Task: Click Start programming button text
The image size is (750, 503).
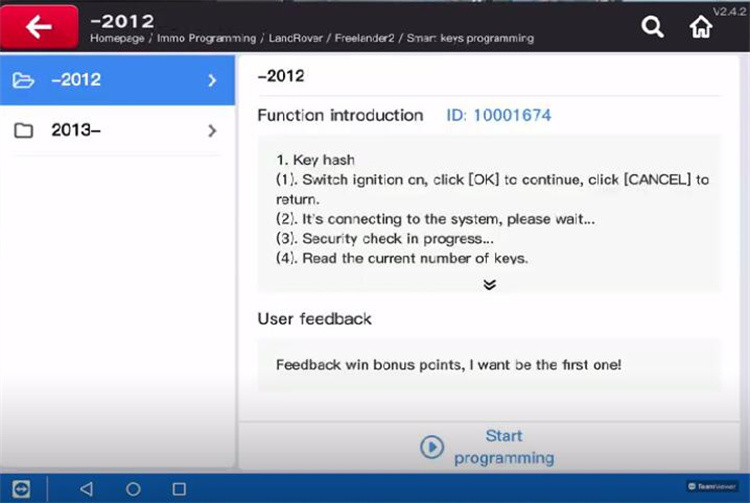Action: tap(504, 447)
